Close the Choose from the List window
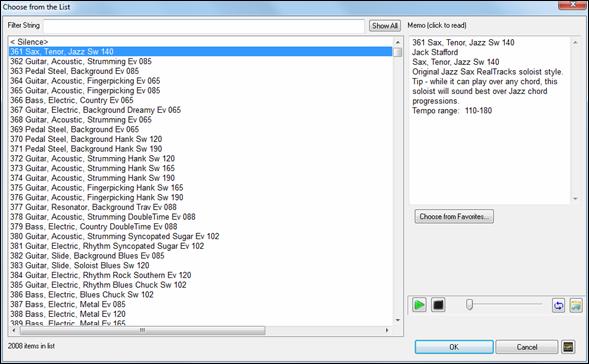 (573, 5)
